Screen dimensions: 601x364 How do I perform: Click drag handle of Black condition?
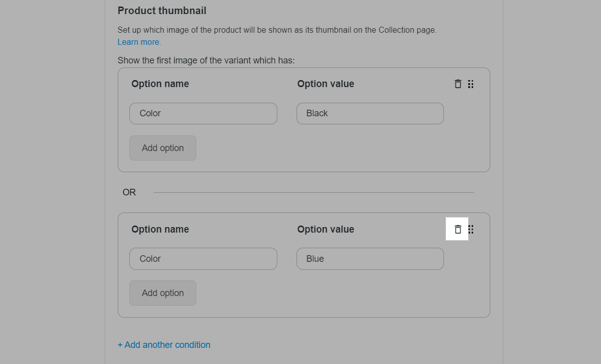click(x=471, y=84)
